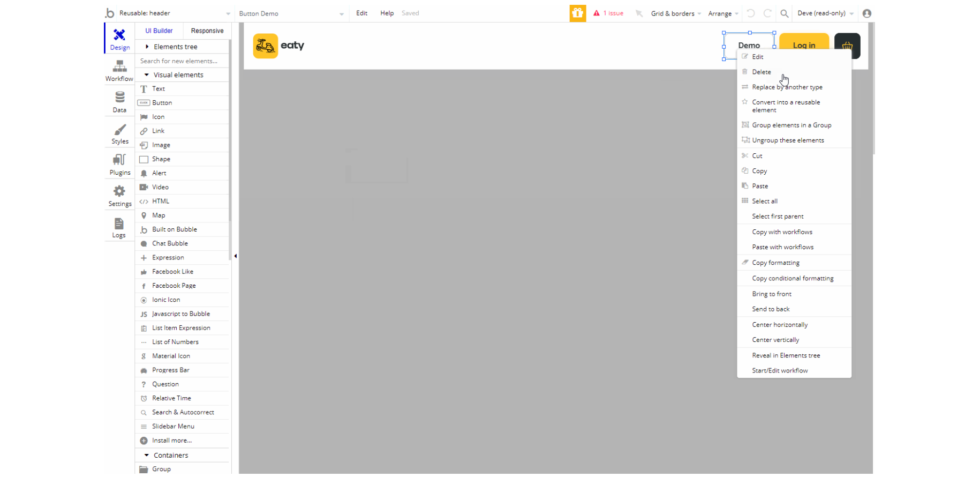Viewport: 980px width, 477px height.
Task: Click the search magnifier icon in top bar
Action: [x=784, y=13]
